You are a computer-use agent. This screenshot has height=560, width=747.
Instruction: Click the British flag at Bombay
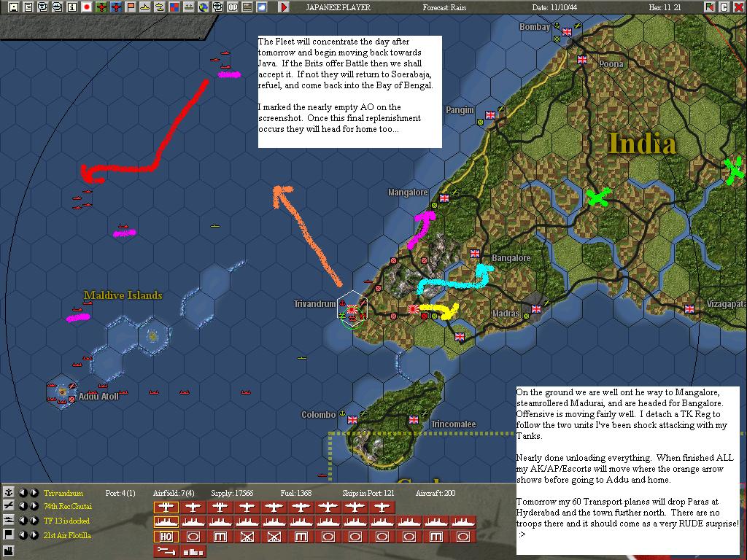(566, 32)
